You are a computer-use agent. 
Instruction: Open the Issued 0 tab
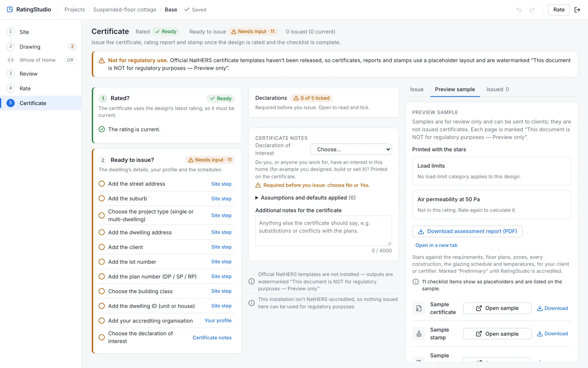point(497,89)
